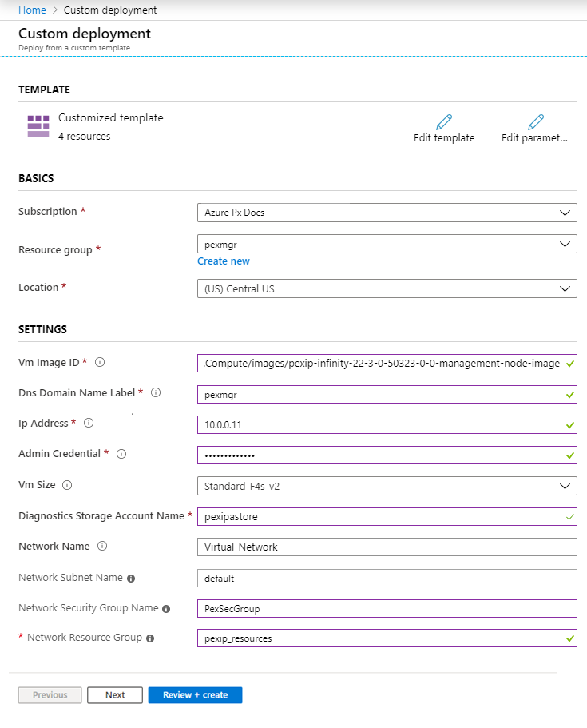The width and height of the screenshot is (587, 728).
Task: Expand the Resource group dropdown
Action: 387,244
